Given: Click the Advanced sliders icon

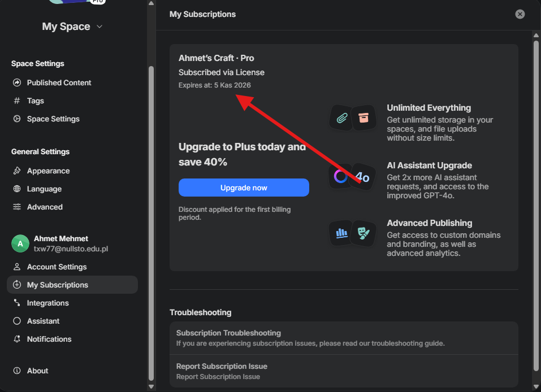Looking at the screenshot, I should 17,207.
